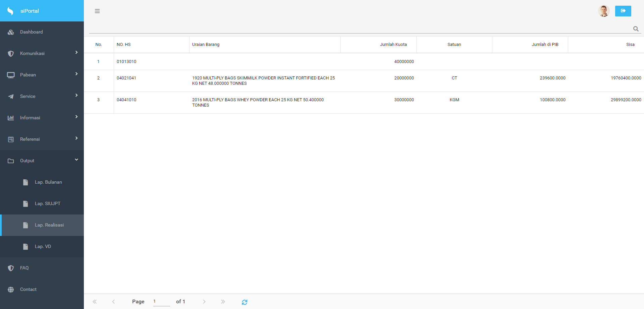
Task: Click the Informasi chart icon
Action: pos(11,118)
